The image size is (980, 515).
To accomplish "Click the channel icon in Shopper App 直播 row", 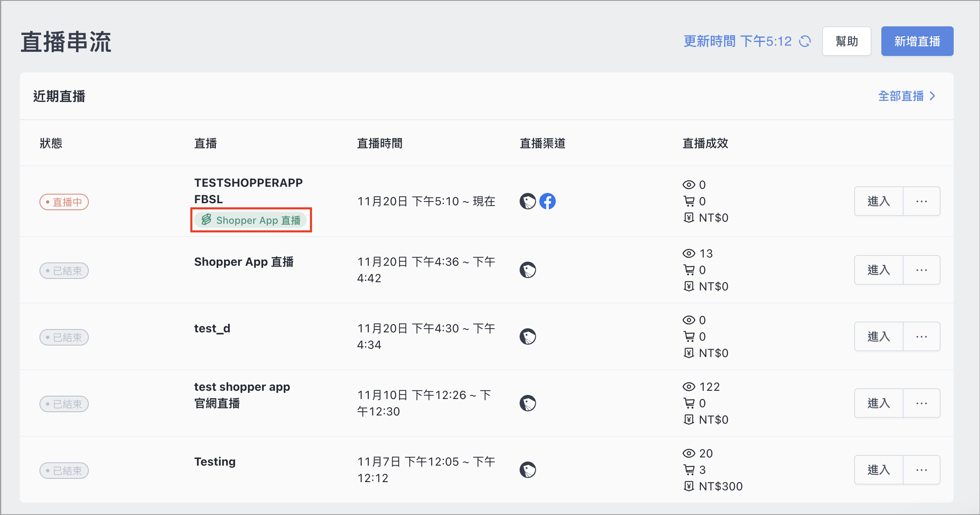I will pos(528,270).
